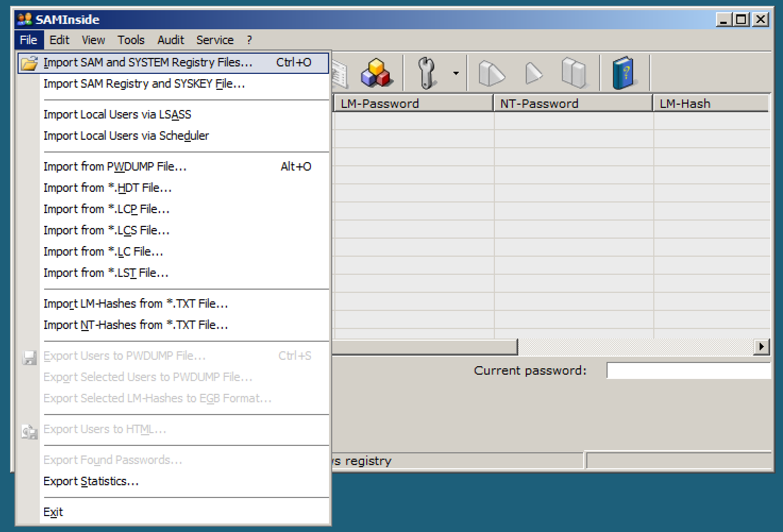Screen dimensions: 783x532
Task: Focus the Current password input field
Action: (x=688, y=370)
